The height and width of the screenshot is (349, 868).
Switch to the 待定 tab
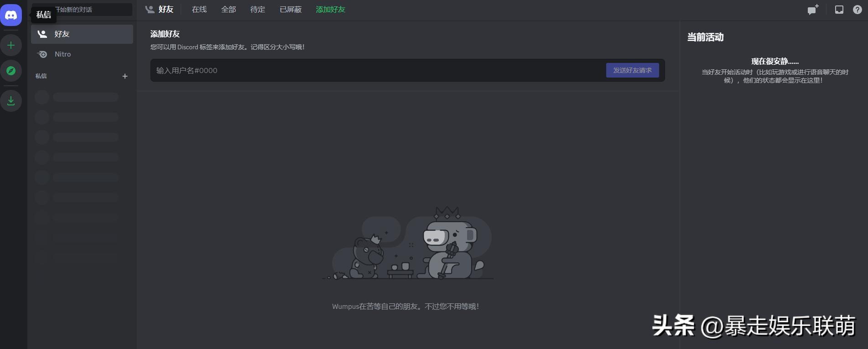(258, 10)
